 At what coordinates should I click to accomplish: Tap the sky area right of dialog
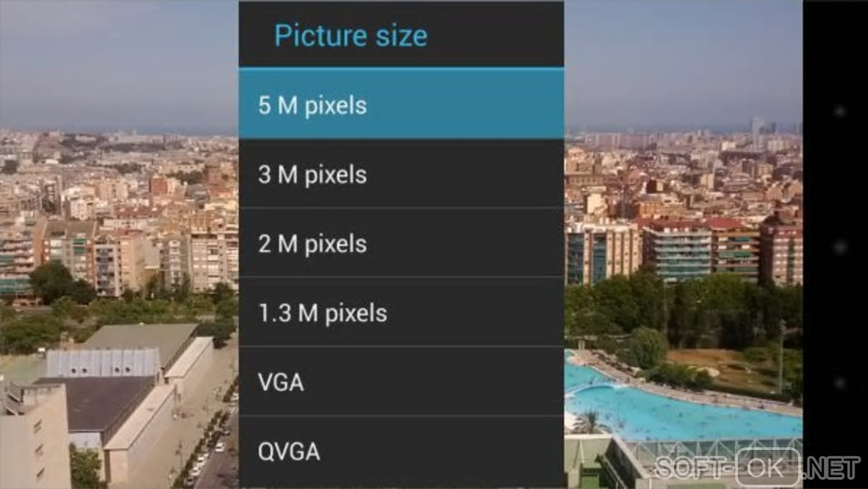[x=683, y=61]
